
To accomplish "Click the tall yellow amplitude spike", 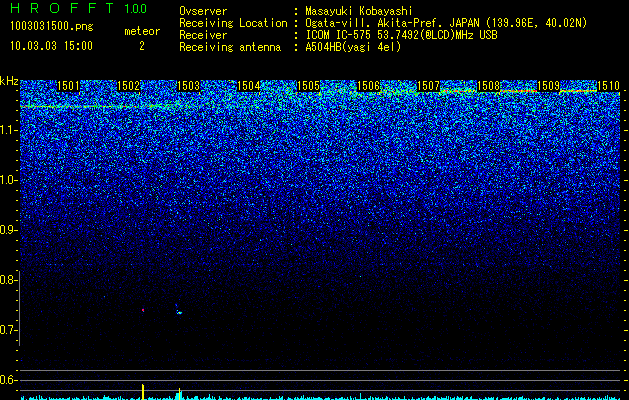I will [x=143, y=392].
